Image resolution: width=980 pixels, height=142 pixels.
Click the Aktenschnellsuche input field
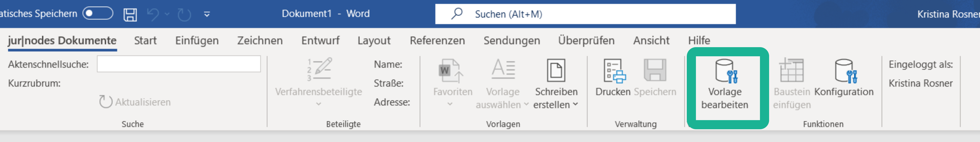tap(178, 64)
